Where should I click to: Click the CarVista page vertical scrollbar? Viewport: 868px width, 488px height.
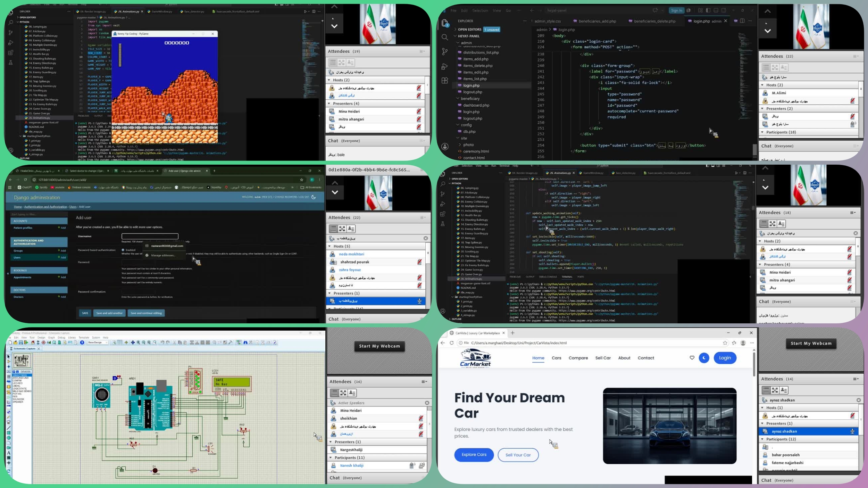coord(754,364)
